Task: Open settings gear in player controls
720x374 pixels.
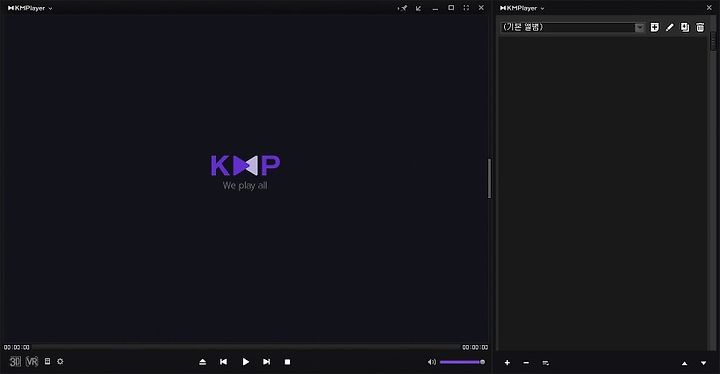Action: [x=60, y=362]
